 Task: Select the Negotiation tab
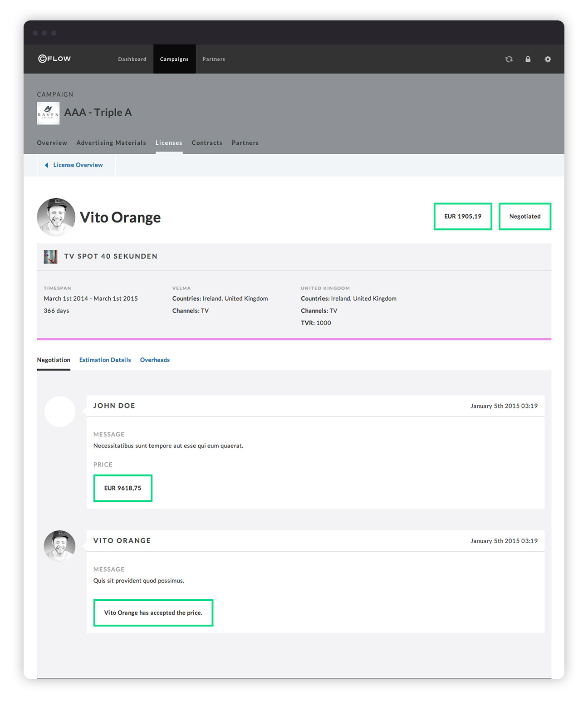pos(54,360)
